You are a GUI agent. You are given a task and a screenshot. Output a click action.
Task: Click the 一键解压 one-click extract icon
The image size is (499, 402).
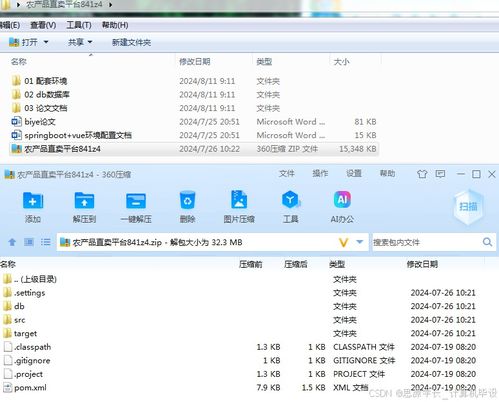[136, 207]
